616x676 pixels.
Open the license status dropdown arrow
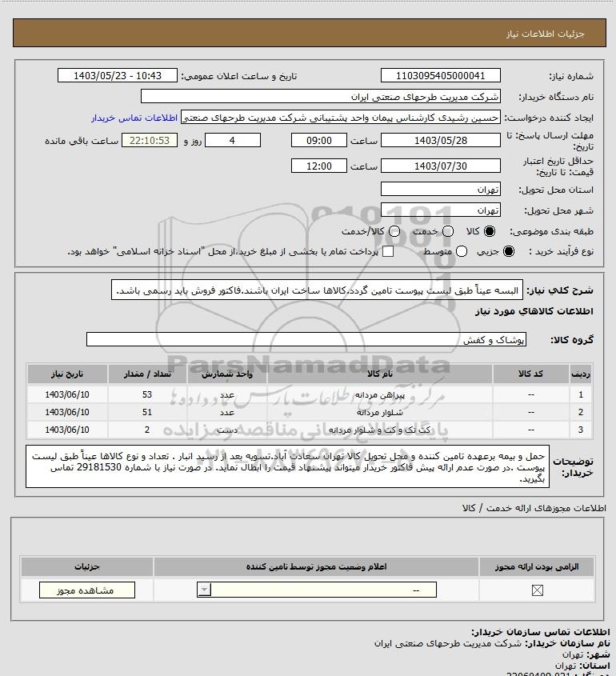click(x=204, y=590)
